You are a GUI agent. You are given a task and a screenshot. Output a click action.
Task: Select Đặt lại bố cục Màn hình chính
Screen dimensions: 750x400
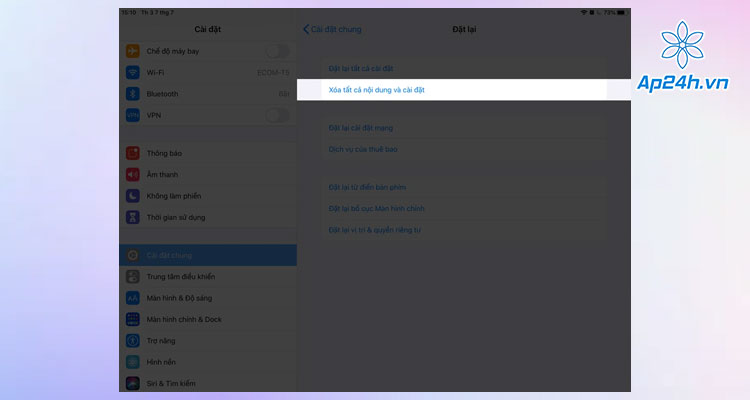[376, 209]
